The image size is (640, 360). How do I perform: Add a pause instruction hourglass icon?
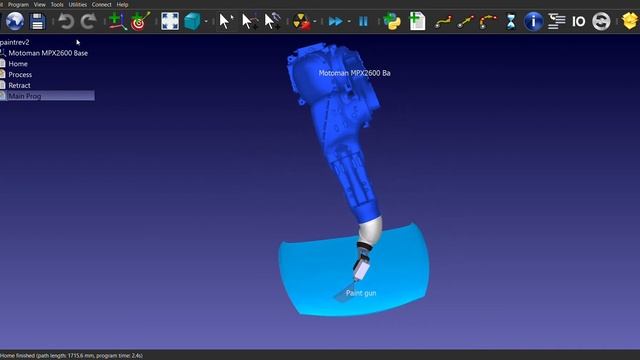click(x=511, y=21)
